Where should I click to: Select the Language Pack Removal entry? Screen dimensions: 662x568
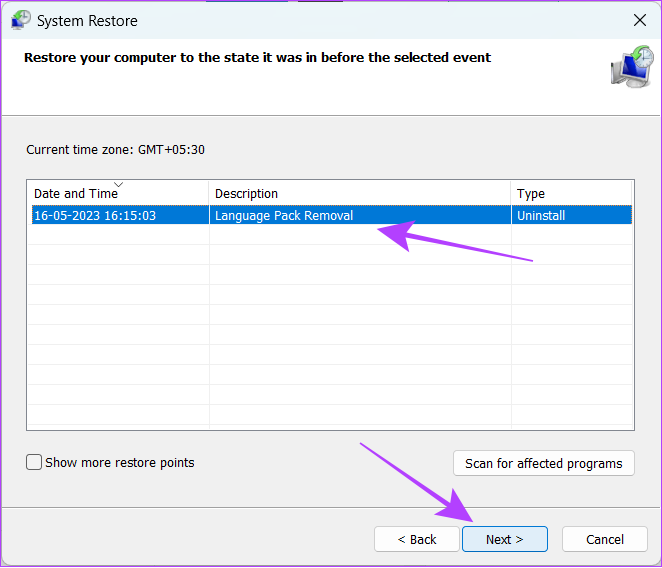pyautogui.click(x=284, y=215)
